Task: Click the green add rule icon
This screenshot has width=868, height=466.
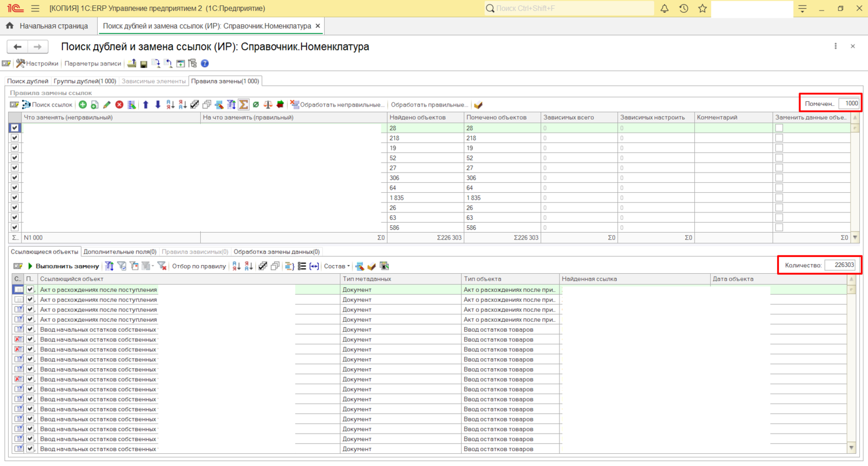Action: (83, 105)
